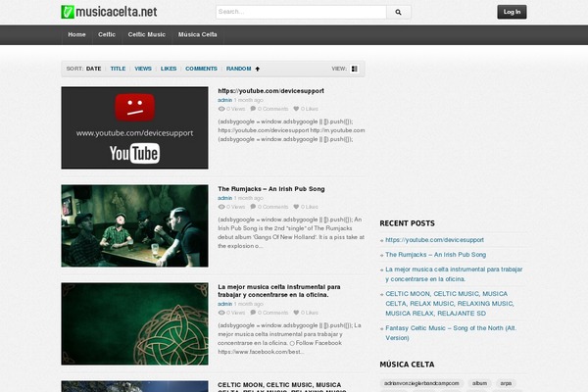Screen dimensions: 588x392
Task: Open The Rumjacks pub video thumbnail
Action: tap(134, 225)
